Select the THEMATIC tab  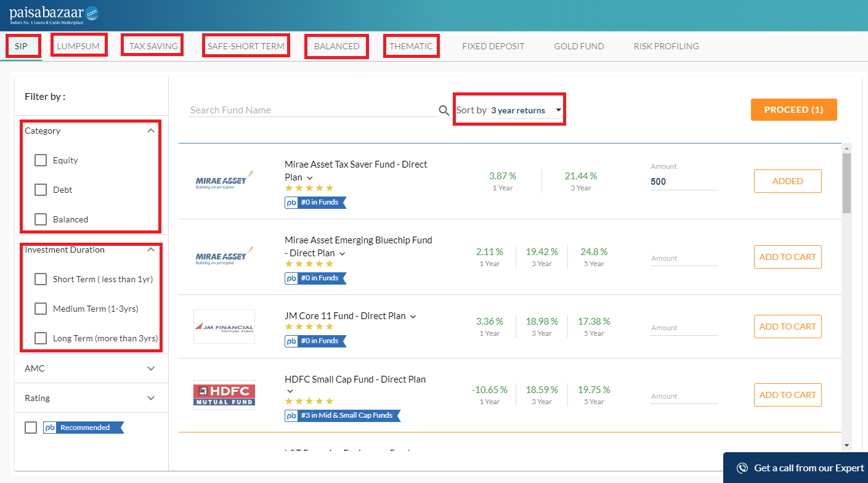coord(411,46)
